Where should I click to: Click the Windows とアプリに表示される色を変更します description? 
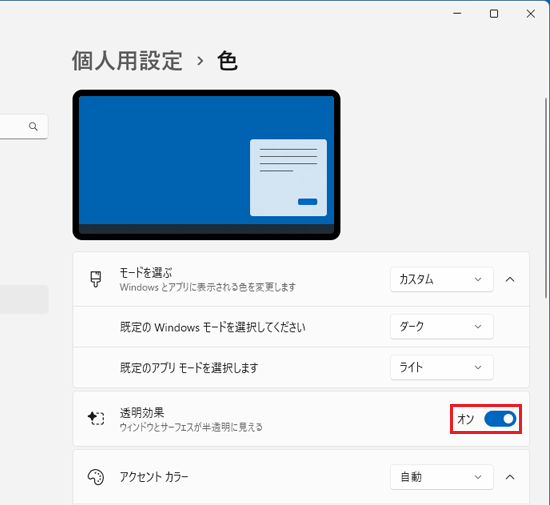tap(208, 287)
